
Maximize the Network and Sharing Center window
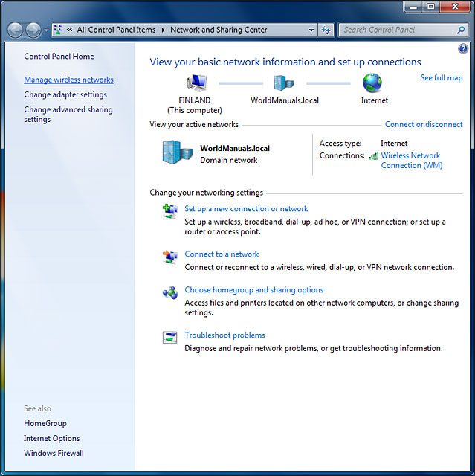(430, 7)
